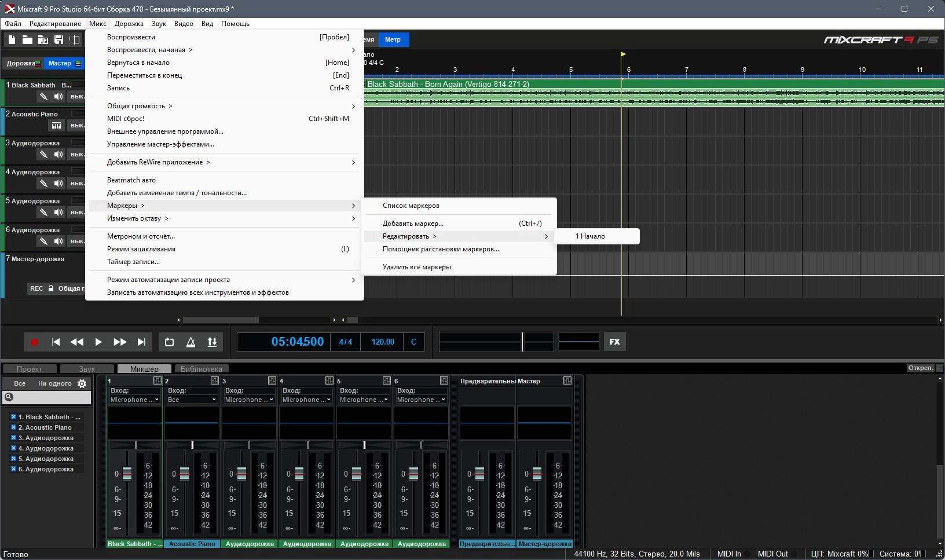
Task: Open channel 2 input dropdown showing Все
Action: (192, 400)
